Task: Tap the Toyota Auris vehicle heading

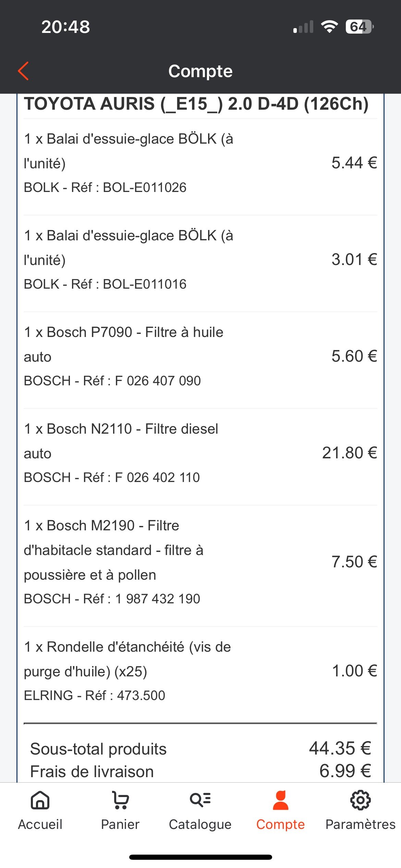Action: [196, 104]
